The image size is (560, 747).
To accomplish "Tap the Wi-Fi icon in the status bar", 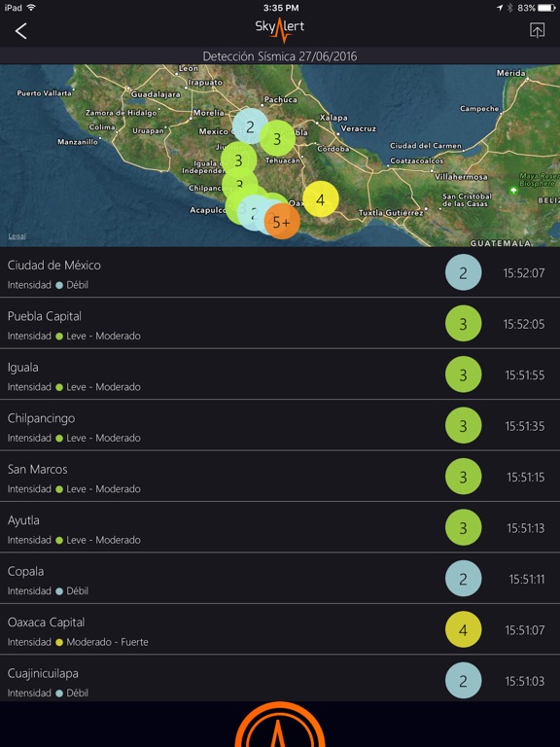I will click(x=31, y=8).
